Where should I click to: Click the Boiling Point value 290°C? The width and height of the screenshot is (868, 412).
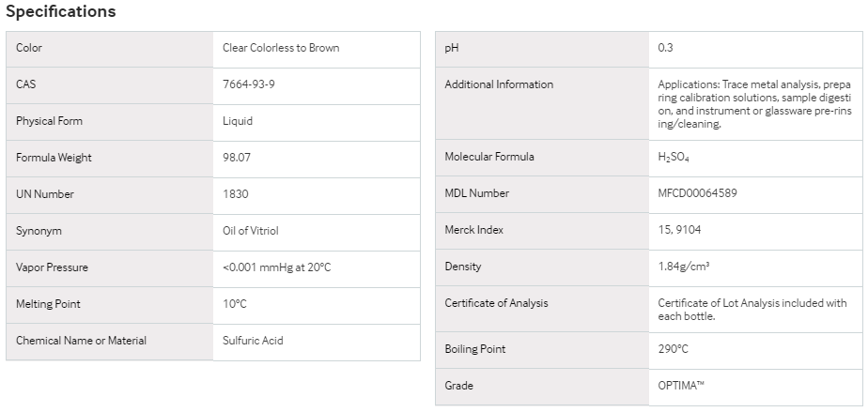(x=673, y=349)
